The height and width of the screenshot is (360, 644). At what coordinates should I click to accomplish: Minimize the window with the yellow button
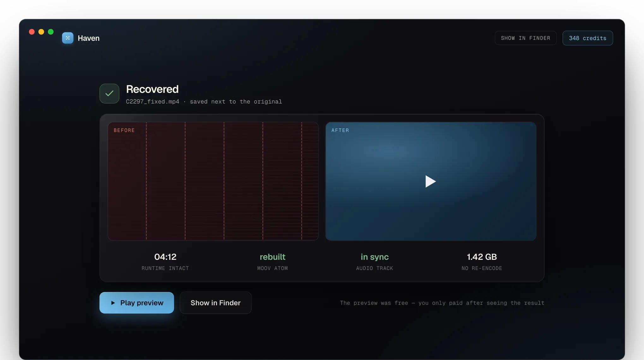[x=41, y=32]
